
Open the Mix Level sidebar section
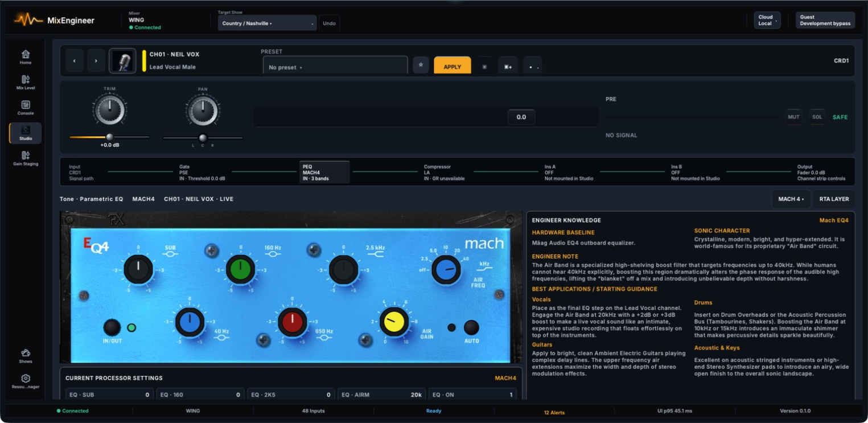26,83
